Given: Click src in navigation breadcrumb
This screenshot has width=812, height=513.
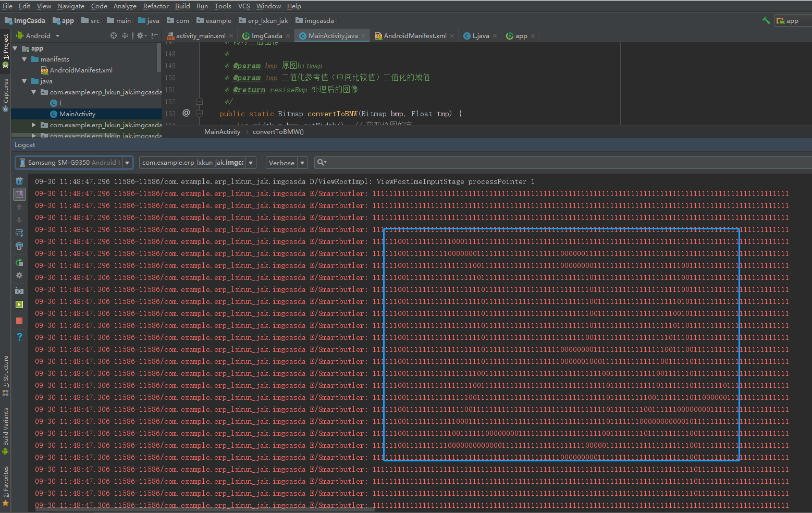Looking at the screenshot, I should click(x=91, y=21).
